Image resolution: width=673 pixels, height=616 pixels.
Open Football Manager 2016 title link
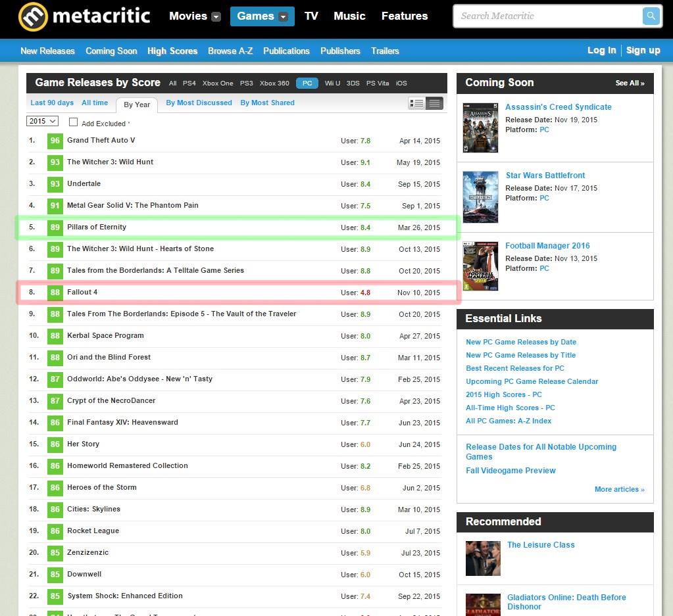coord(547,246)
